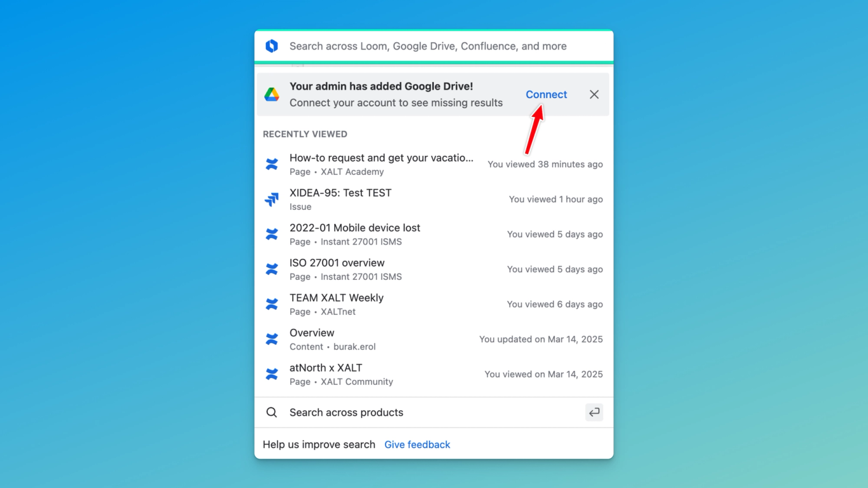Click the 'RECENTLY VIEWED' heading

click(x=305, y=134)
